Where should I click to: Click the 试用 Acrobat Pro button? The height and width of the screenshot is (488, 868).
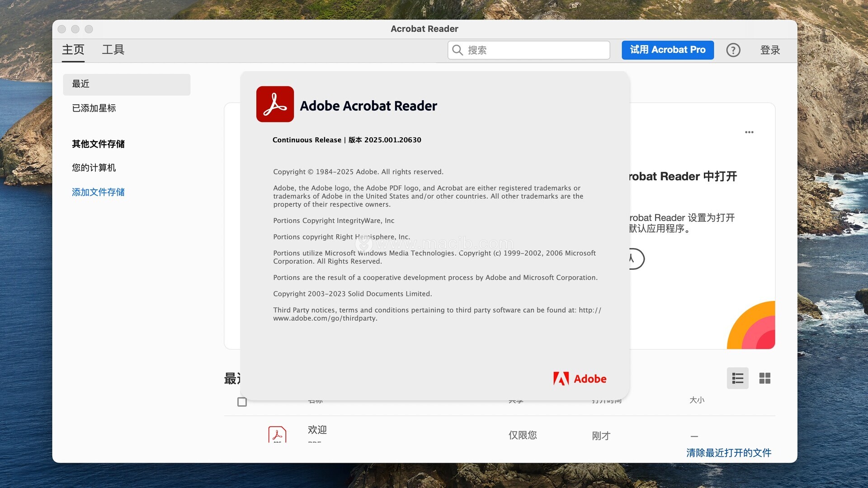(x=667, y=50)
